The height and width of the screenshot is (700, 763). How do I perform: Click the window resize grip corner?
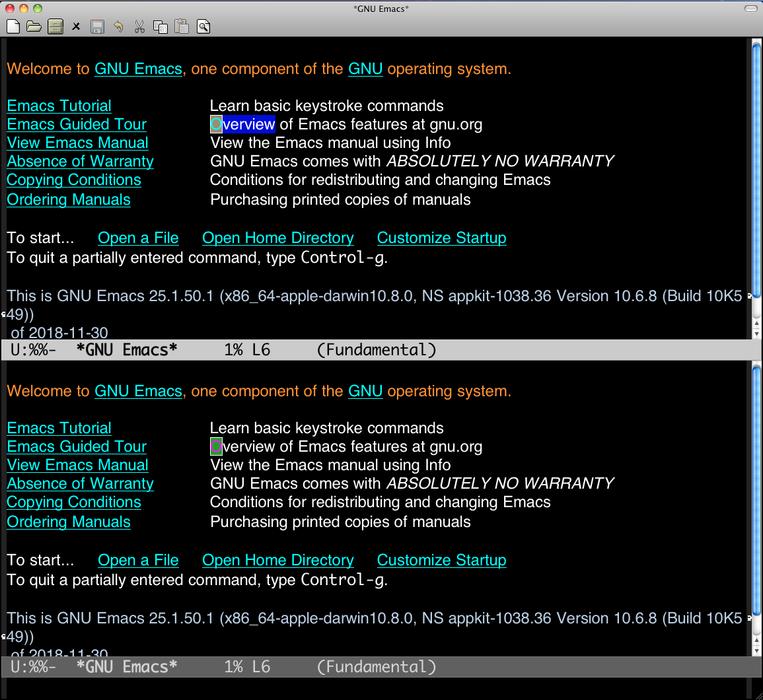tap(758, 695)
